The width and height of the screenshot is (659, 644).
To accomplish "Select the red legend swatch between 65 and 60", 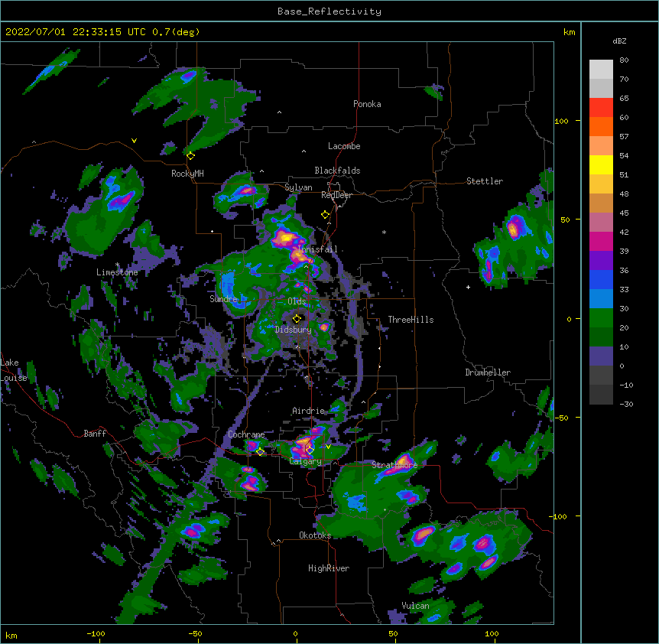I will point(601,107).
